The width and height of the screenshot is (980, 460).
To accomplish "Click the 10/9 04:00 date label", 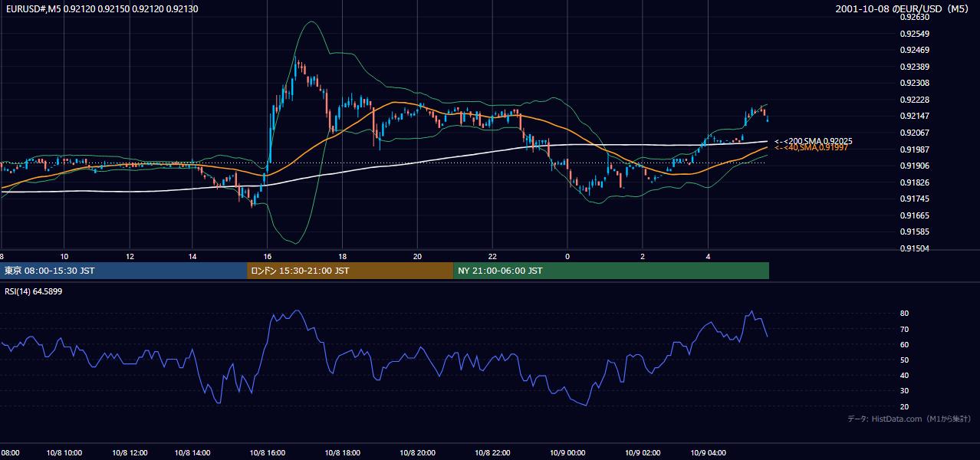I will pyautogui.click(x=709, y=453).
